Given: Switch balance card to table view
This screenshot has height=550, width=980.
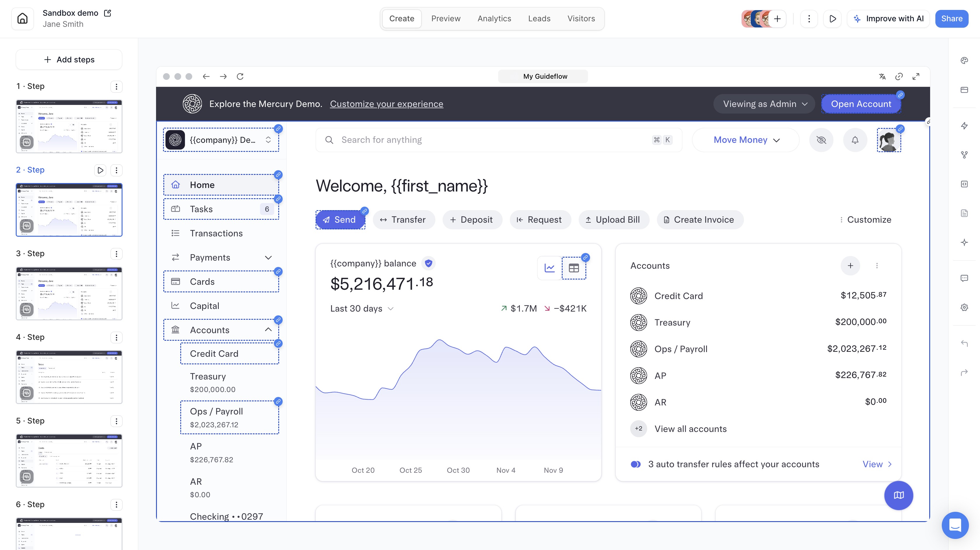Looking at the screenshot, I should click(574, 268).
